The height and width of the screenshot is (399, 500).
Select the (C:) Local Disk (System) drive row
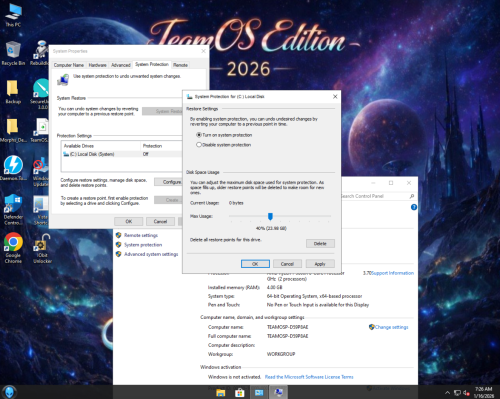tap(122, 154)
